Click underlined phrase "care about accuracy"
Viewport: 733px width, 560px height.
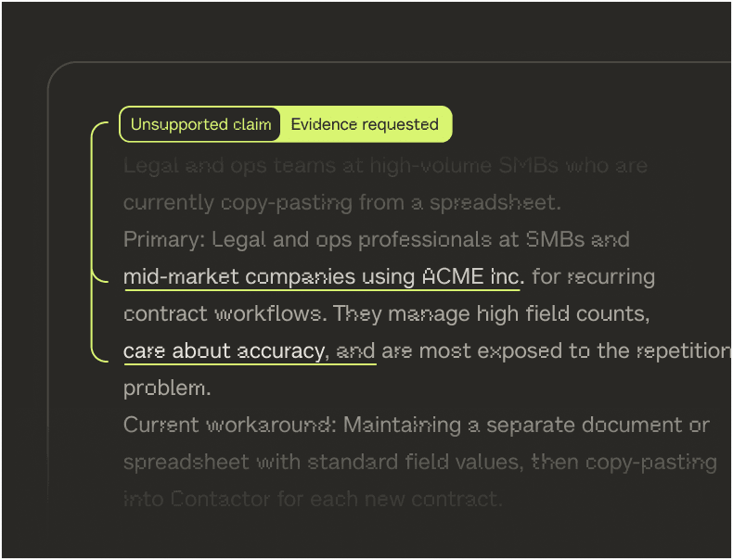tap(225, 351)
